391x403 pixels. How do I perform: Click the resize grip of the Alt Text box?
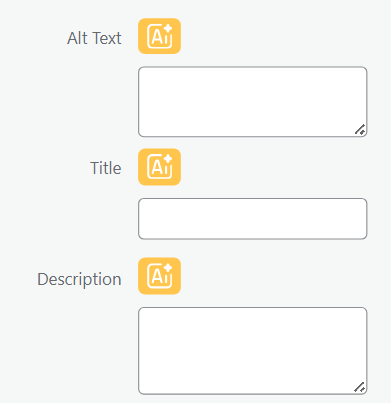click(360, 130)
